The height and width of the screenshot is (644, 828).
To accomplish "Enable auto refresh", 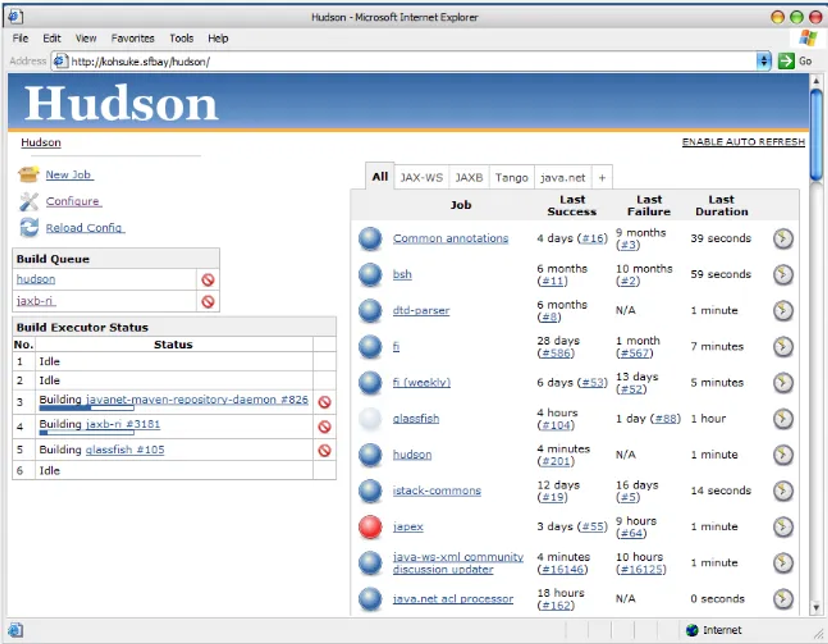I will click(x=743, y=141).
